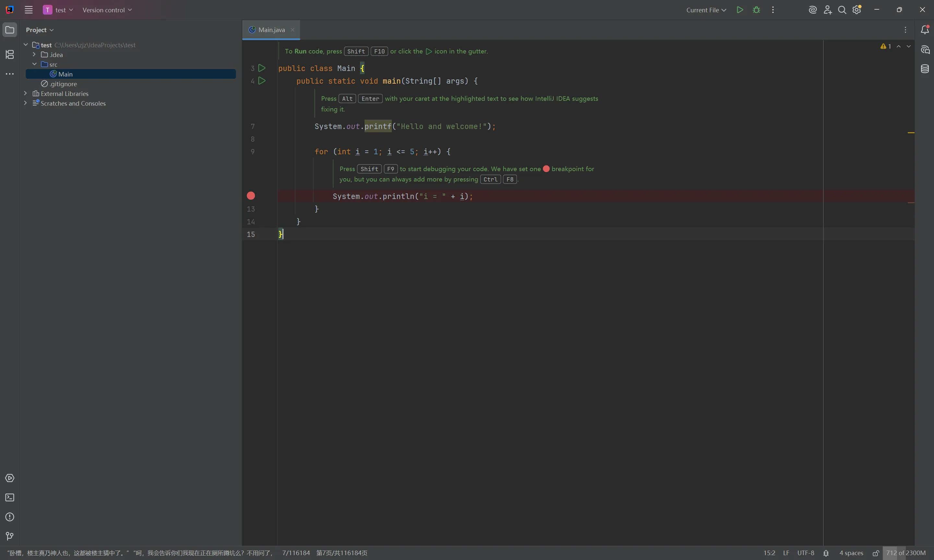Run the current file with the green play icon
Screen dimensions: 934x560
pos(740,10)
